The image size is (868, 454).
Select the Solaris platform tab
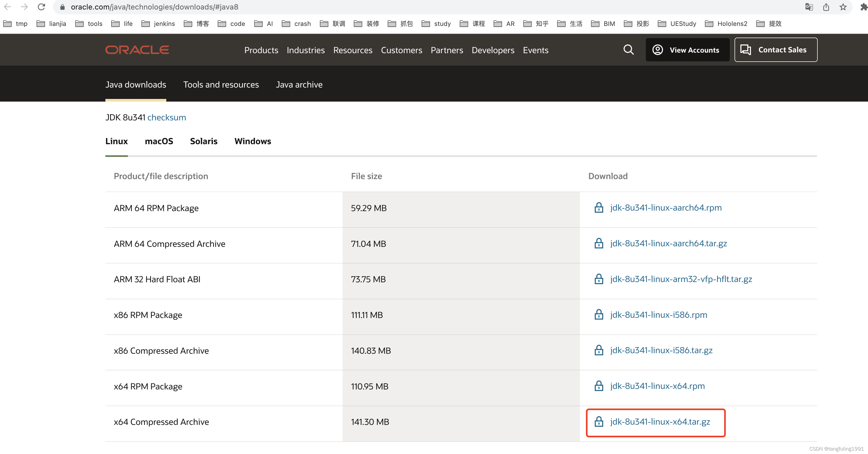tap(204, 141)
